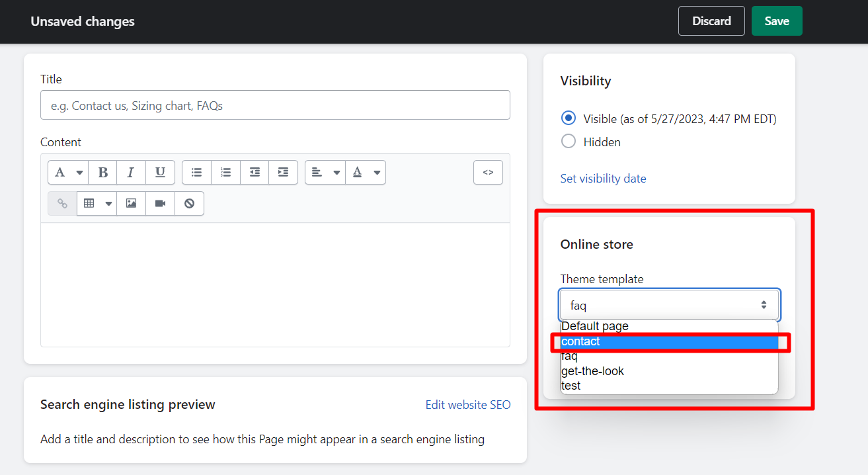Show HTML code view
The image size is (868, 475).
(x=488, y=172)
